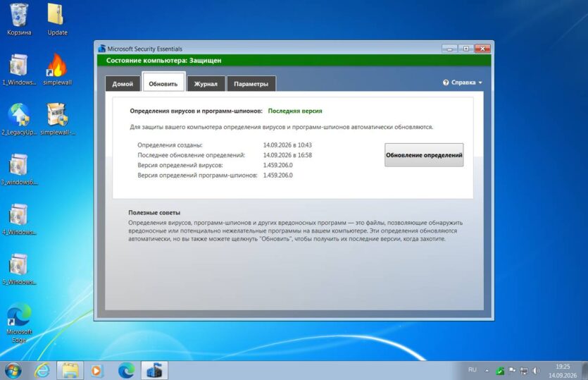Click Microsoft Security Essentials taskbar button

[154, 371]
